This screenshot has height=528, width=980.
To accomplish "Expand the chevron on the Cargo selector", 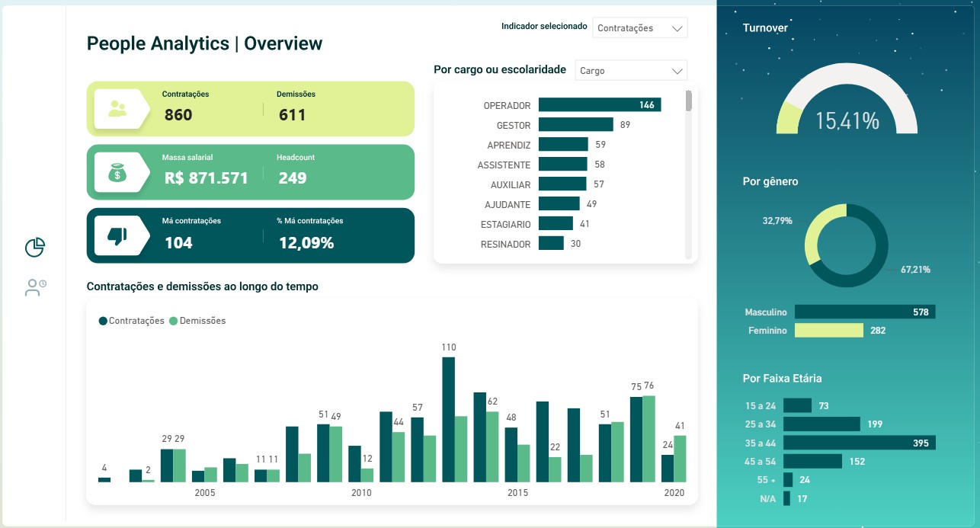I will 677,69.
